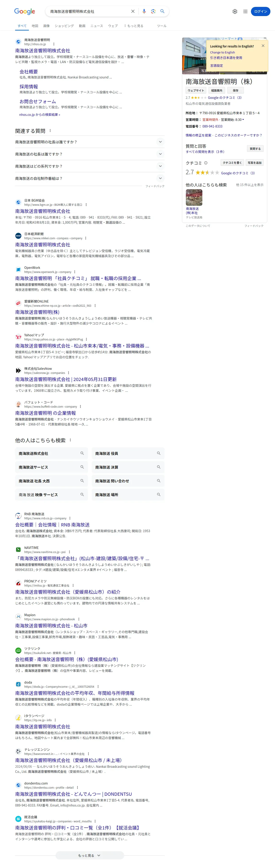Expand the 営業開始: 8:30 hours dropdown
The image size is (275, 868).
pos(233,120)
